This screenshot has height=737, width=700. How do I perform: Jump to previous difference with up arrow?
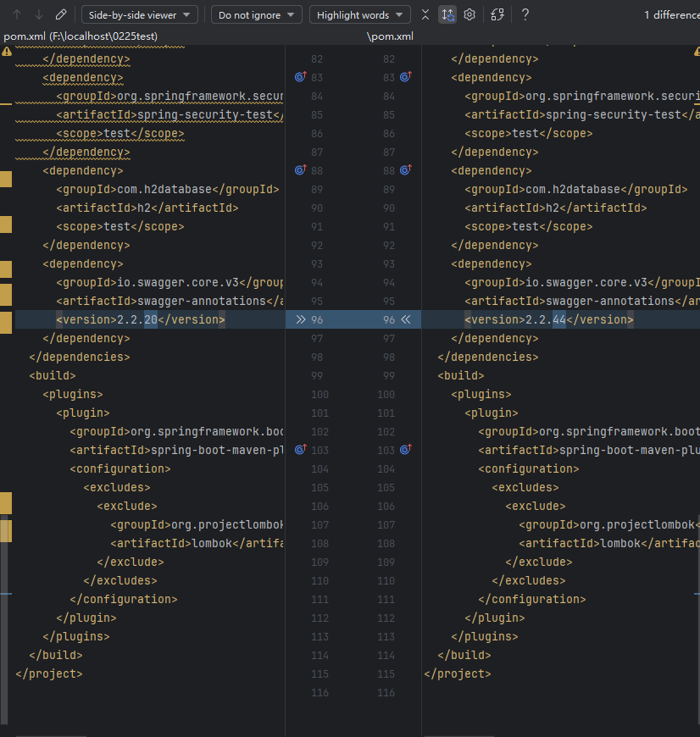pos(17,14)
